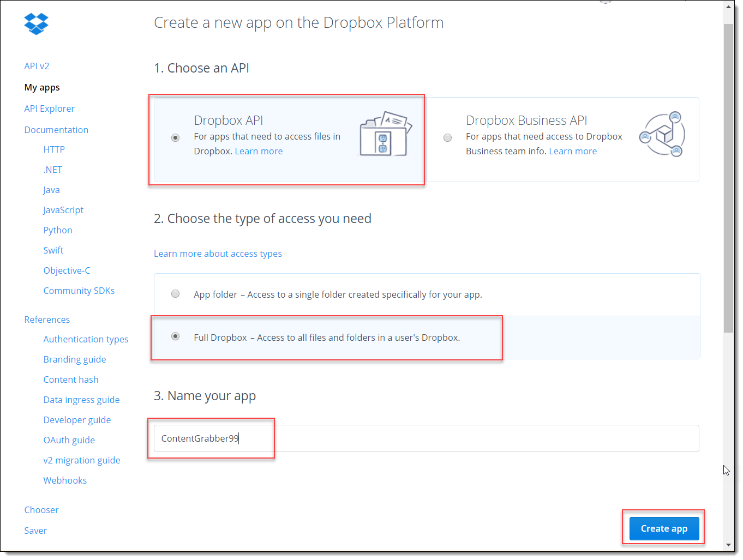
Task: Open .NET documentation link
Action: [x=52, y=170]
